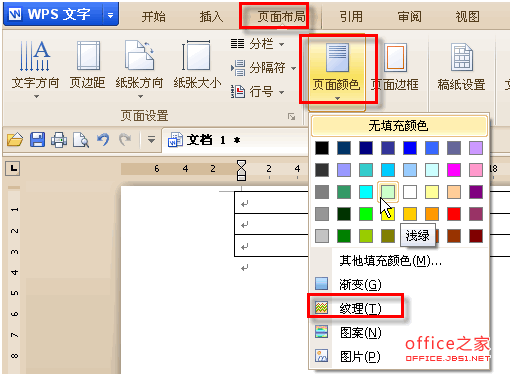Image resolution: width=513 pixels, height=377 pixels.
Task: Pick the lavender swatch in top row
Action: (476, 148)
